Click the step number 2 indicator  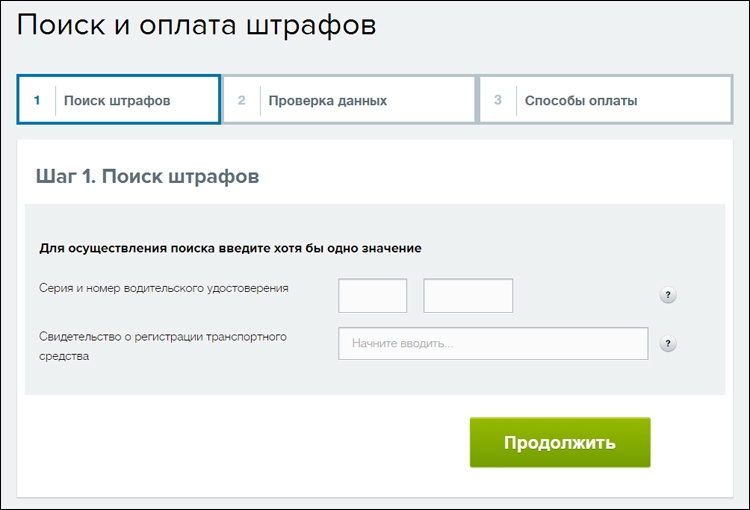tap(242, 100)
